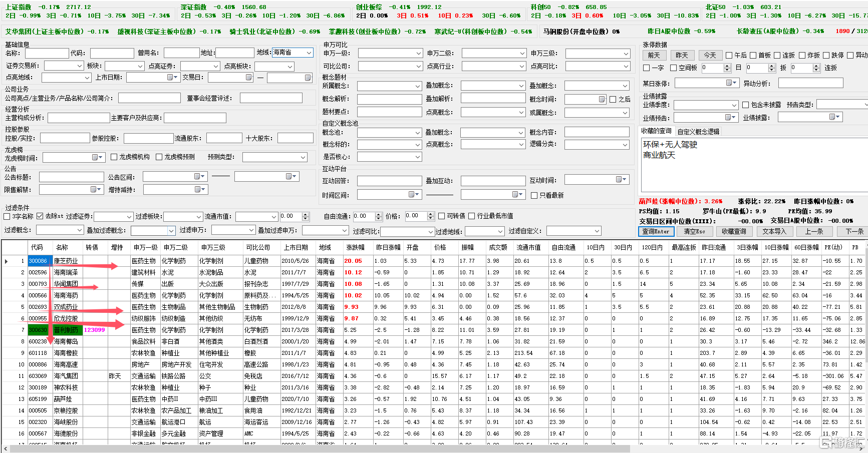Open the 业绩季度 dropdown
Screen dimensions: 868x453
706,105
